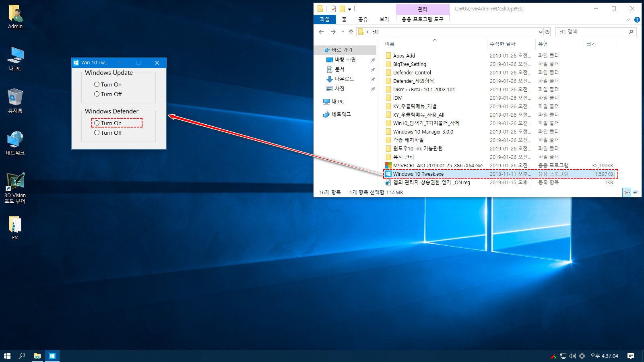Click the new folder icon in quick access toolbar
This screenshot has height=362, width=644.
pyautogui.click(x=342, y=8)
